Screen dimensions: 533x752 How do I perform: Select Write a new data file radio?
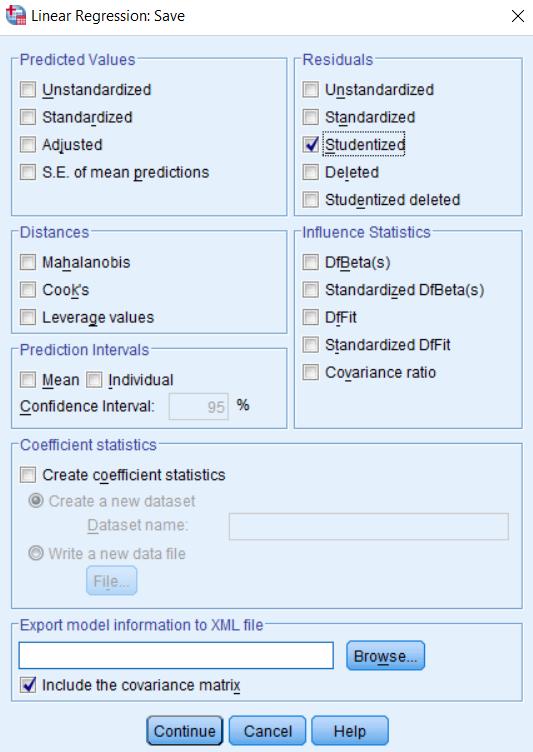tap(36, 553)
